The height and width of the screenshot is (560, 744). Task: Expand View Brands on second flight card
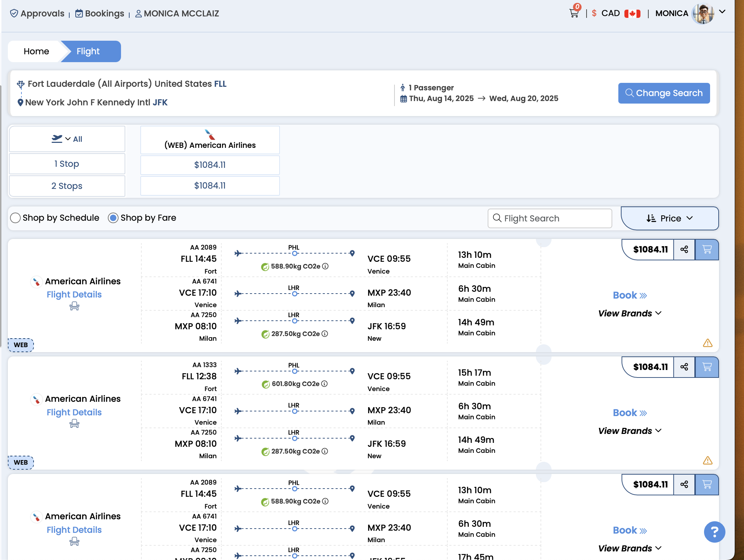[x=630, y=431]
